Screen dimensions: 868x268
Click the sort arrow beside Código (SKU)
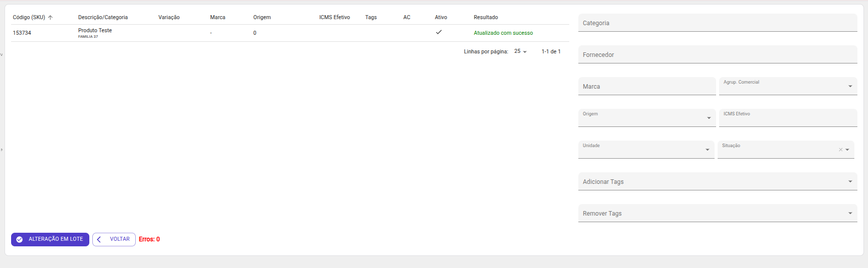50,18
